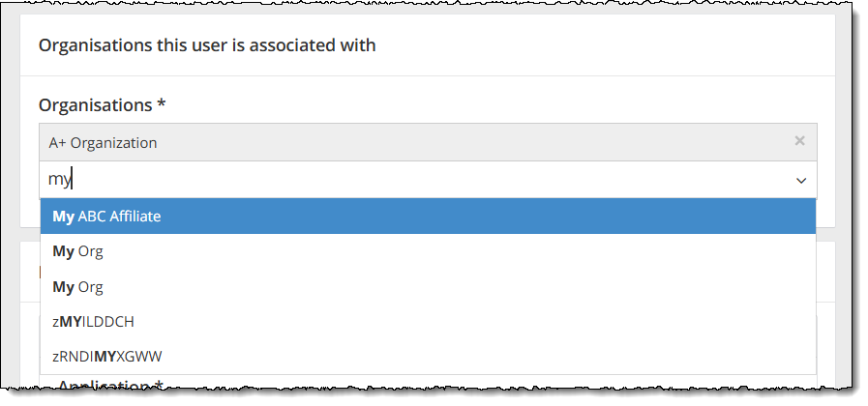Click empty space right of section heading
The height and width of the screenshot is (406, 868).
600,44
